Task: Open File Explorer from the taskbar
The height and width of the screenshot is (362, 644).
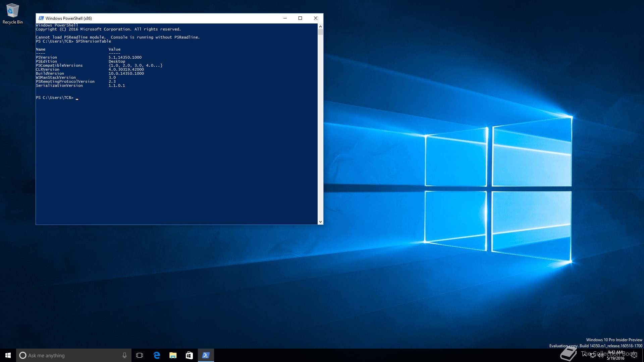Action: coord(173,355)
